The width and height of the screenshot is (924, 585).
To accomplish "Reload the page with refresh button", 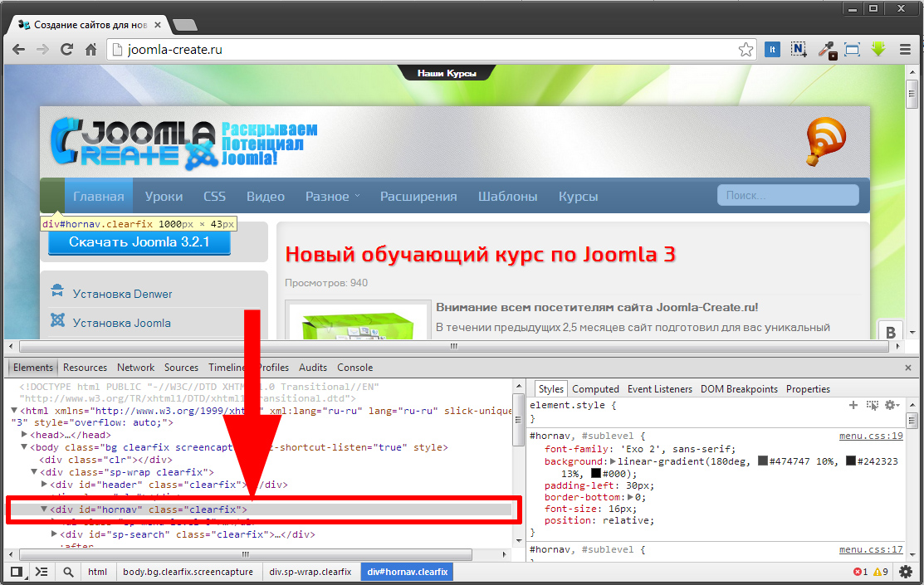I will coord(67,50).
